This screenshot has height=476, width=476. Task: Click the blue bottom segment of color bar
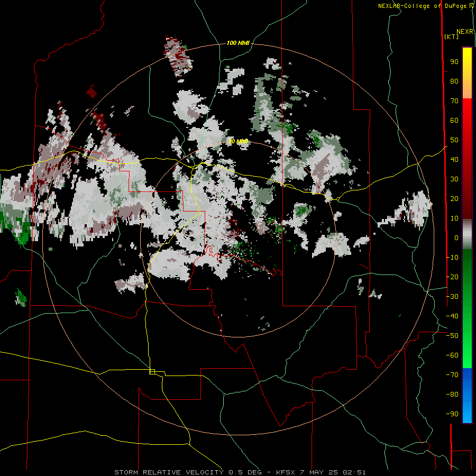tap(467, 396)
